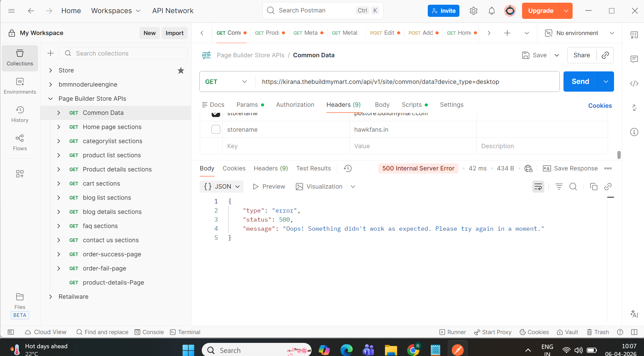This screenshot has width=644, height=356.
Task: Filter the response with filter icon
Action: coord(559,187)
